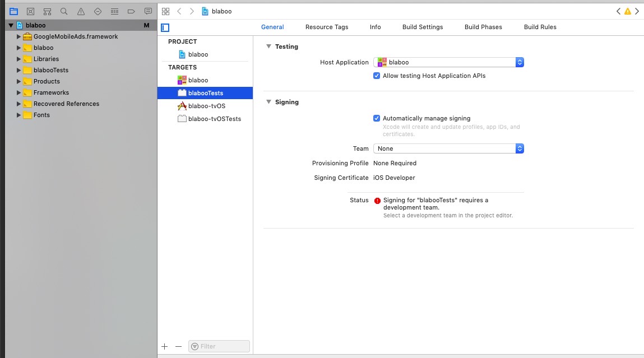Click the M source control status badge
Viewport: 644px width, 358px height.
coord(146,25)
